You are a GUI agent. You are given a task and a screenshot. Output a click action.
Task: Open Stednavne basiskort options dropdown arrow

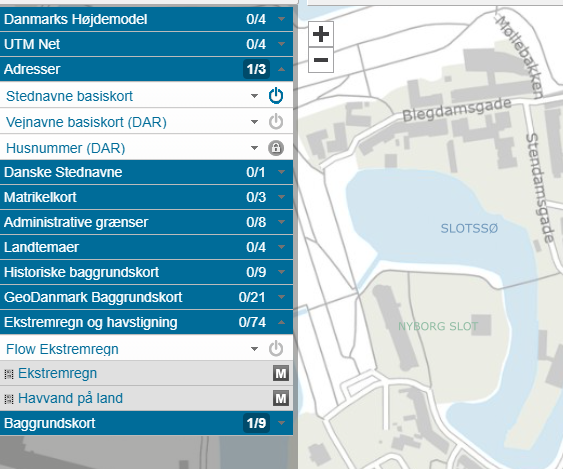[254, 96]
